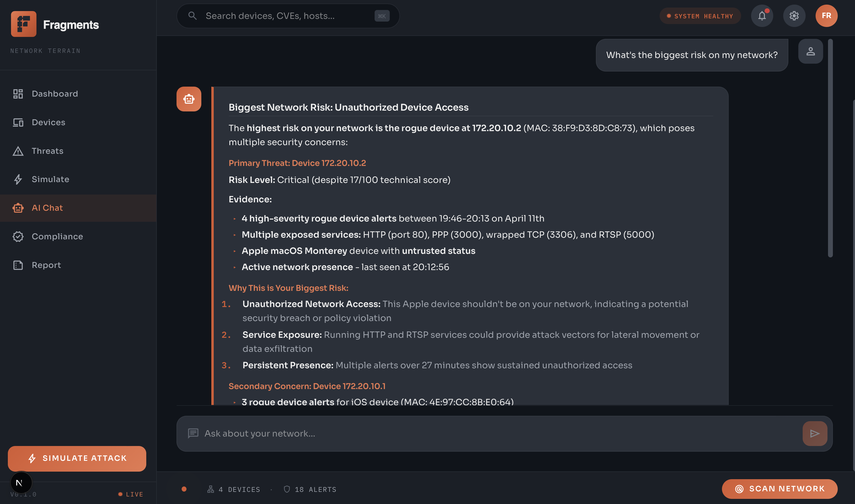Click the chat vertical scrollbar

830,148
